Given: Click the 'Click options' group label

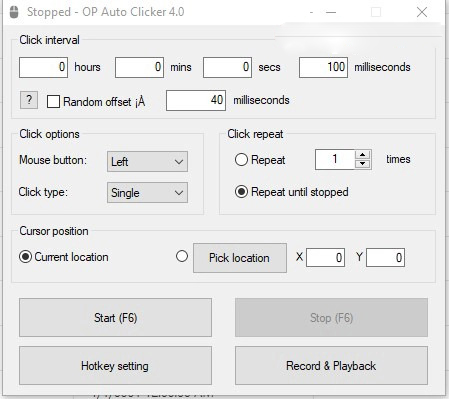Looking at the screenshot, I should click(x=49, y=134).
